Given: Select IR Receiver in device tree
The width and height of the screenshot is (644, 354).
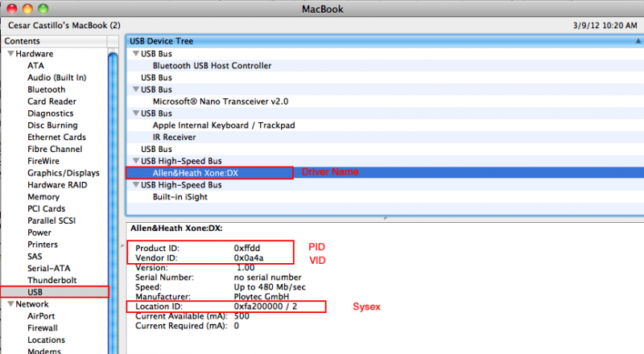Looking at the screenshot, I should 174,137.
